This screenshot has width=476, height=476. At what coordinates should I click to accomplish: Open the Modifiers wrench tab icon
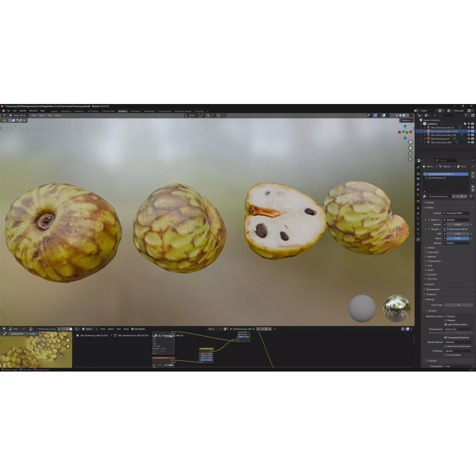[x=418, y=213]
